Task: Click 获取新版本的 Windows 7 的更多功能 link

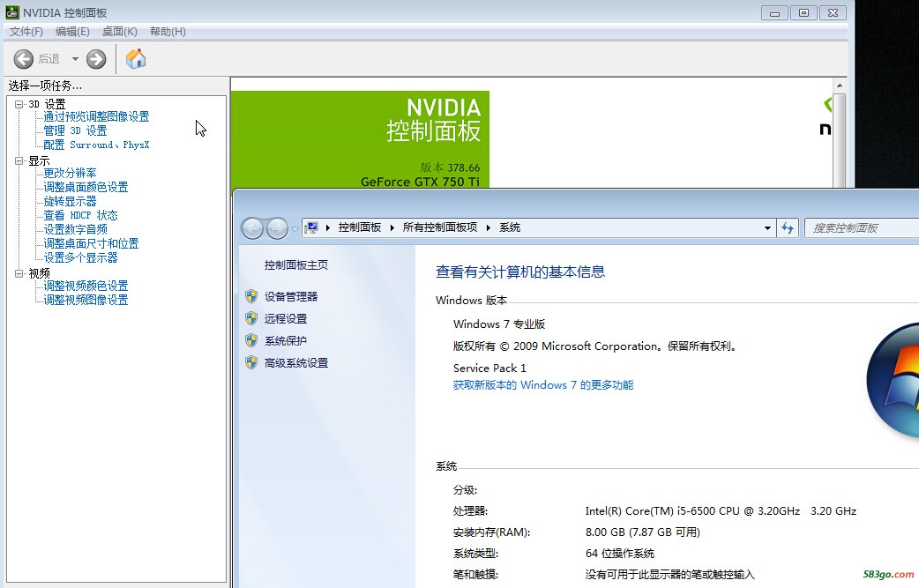Action: click(x=543, y=384)
